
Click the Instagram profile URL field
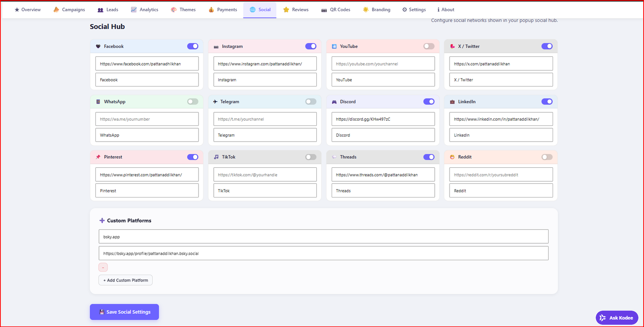(x=265, y=64)
